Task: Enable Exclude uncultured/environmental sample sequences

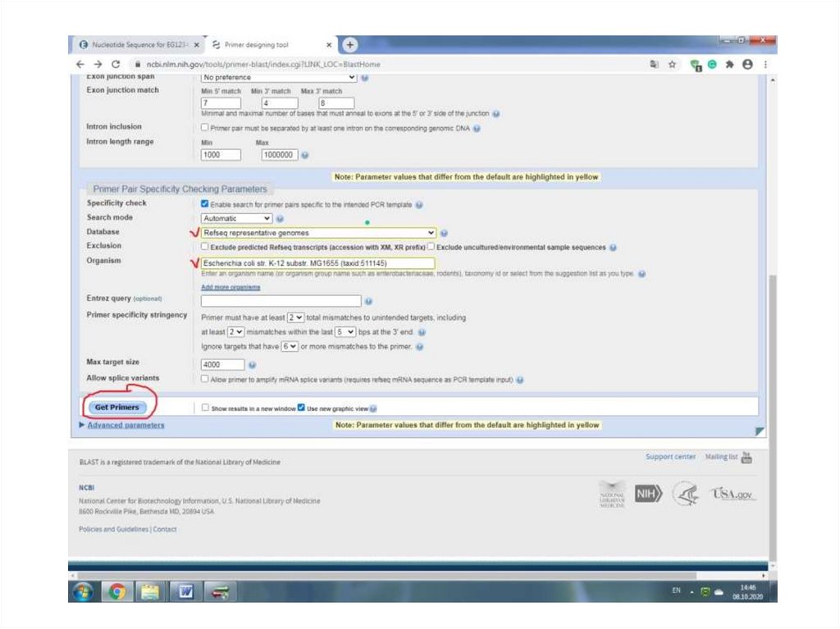Action: tap(431, 247)
